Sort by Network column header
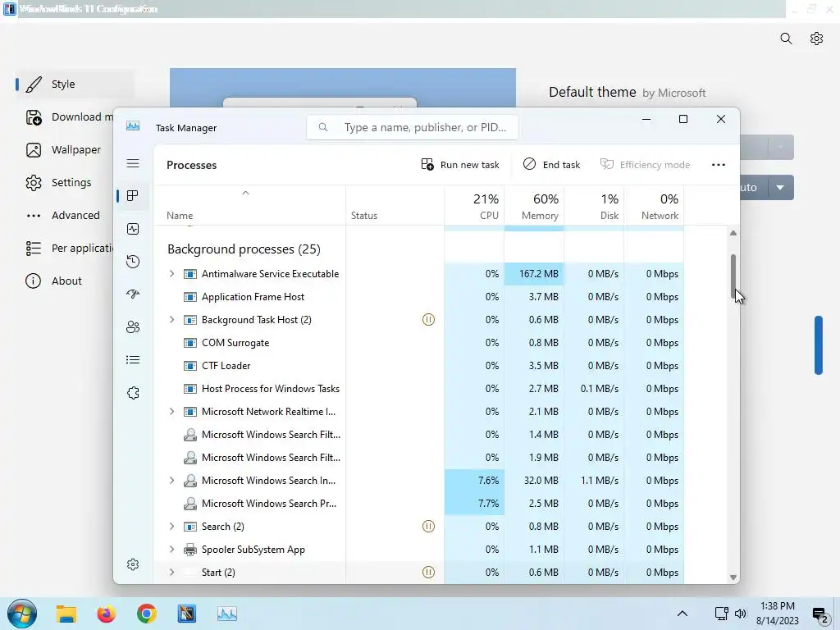The width and height of the screenshot is (840, 630). [x=654, y=206]
